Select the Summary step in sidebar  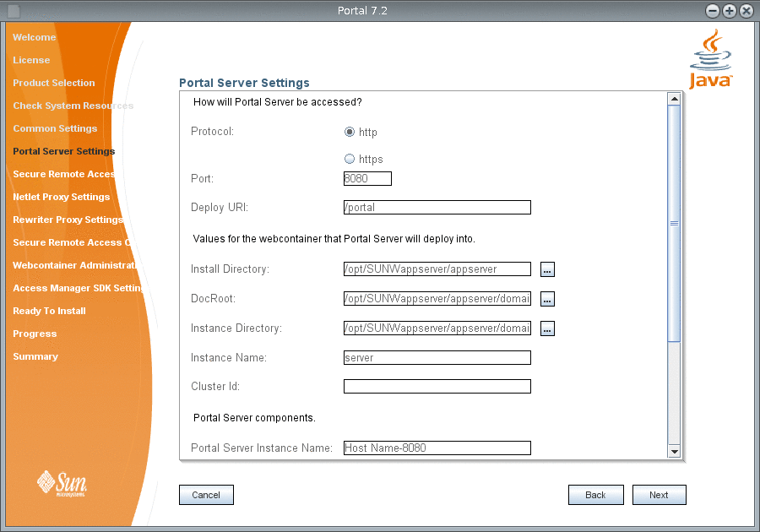[35, 356]
